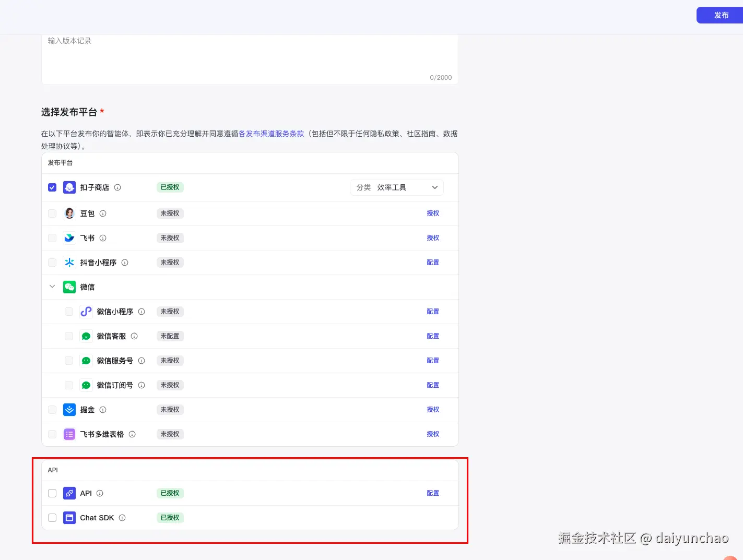743x560 pixels.
Task: Click the 发布 publish button
Action: pos(721,15)
